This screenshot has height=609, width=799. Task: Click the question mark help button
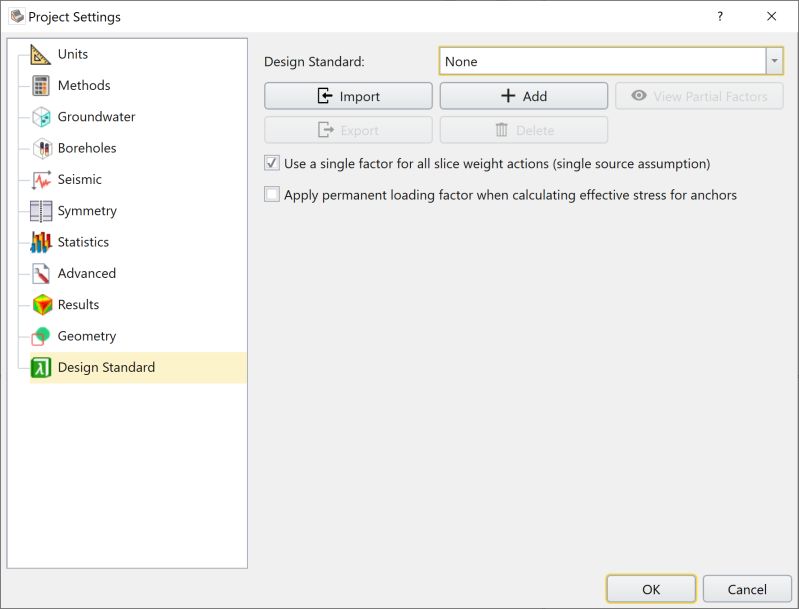[720, 16]
